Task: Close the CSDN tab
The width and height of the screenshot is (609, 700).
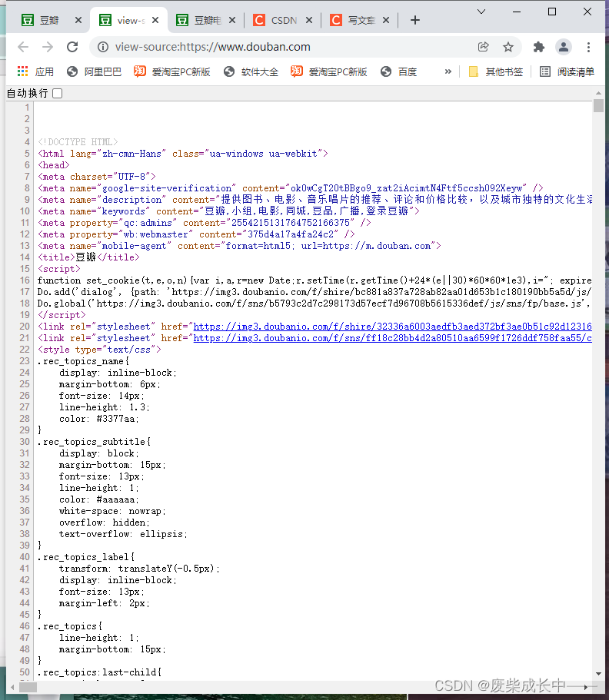Action: coord(309,20)
